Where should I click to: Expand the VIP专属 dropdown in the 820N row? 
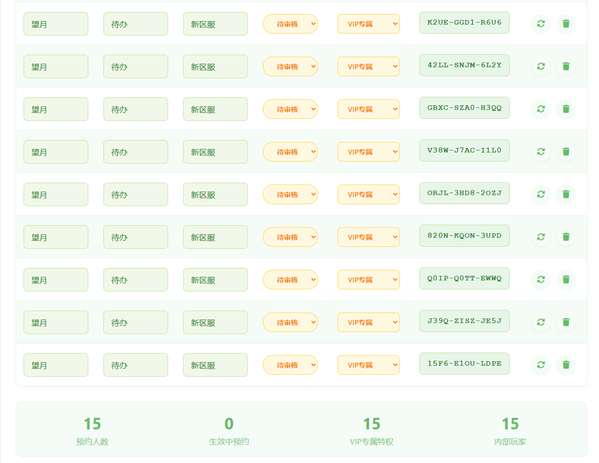pyautogui.click(x=368, y=237)
